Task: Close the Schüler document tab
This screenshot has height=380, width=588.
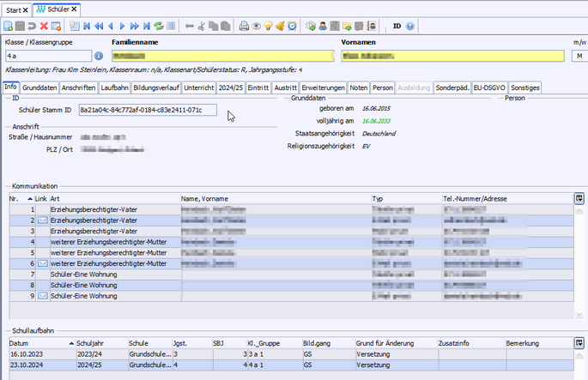Action: [76, 9]
